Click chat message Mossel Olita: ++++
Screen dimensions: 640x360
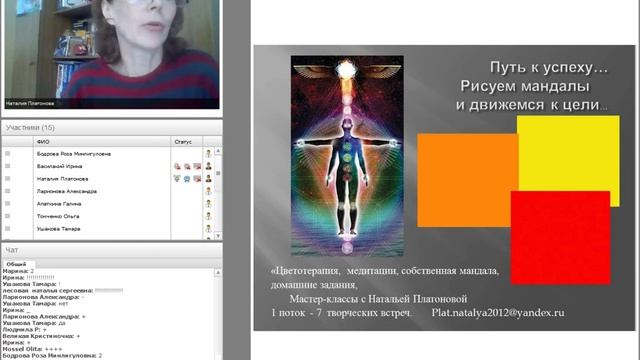coord(33,349)
